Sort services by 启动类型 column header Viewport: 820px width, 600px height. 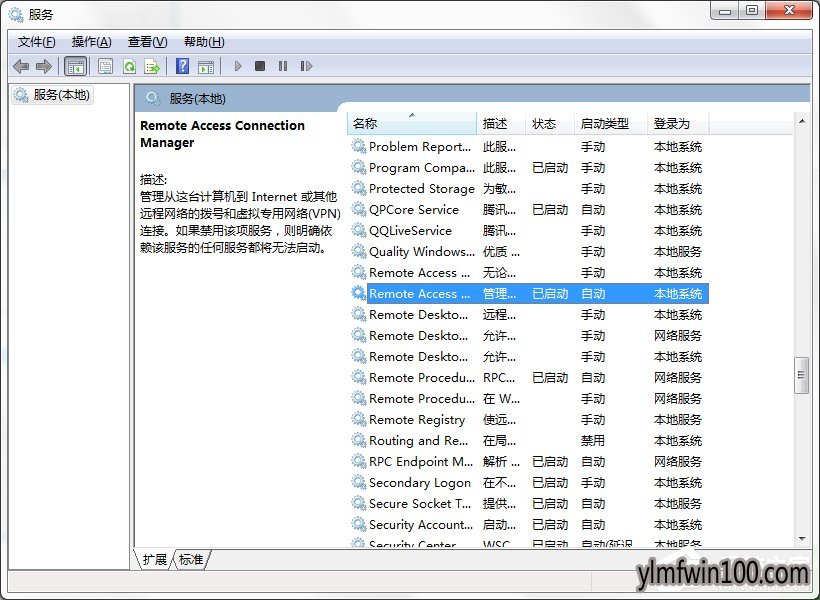click(605, 123)
